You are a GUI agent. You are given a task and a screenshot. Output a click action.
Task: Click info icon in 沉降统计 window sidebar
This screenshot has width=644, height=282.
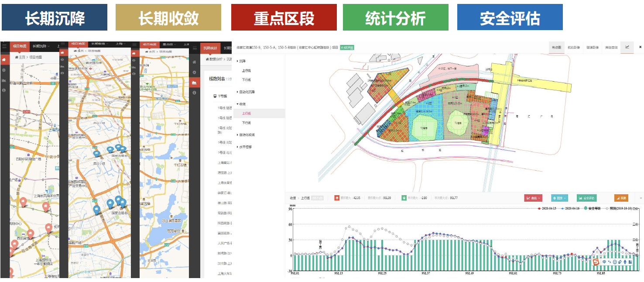click(195, 93)
